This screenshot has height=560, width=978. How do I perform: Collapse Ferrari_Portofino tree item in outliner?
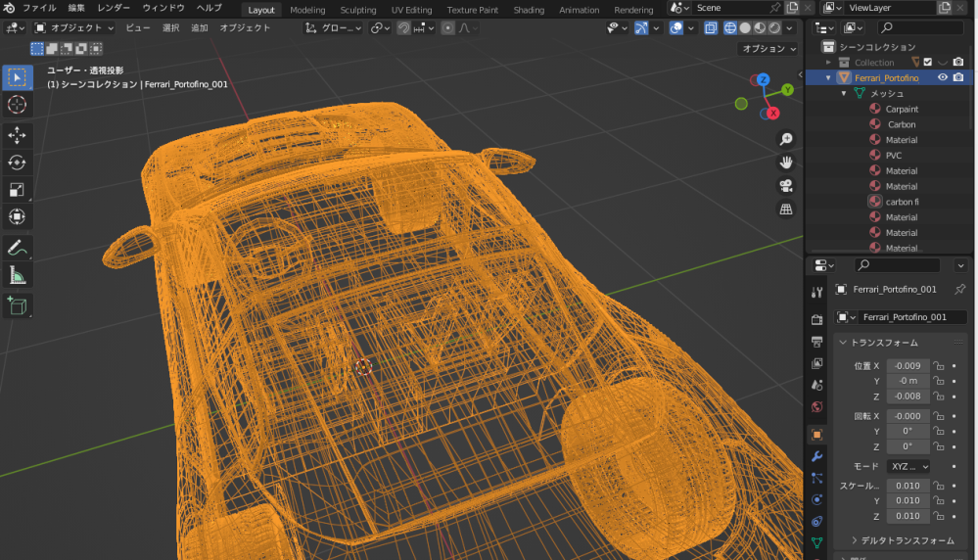pos(828,78)
